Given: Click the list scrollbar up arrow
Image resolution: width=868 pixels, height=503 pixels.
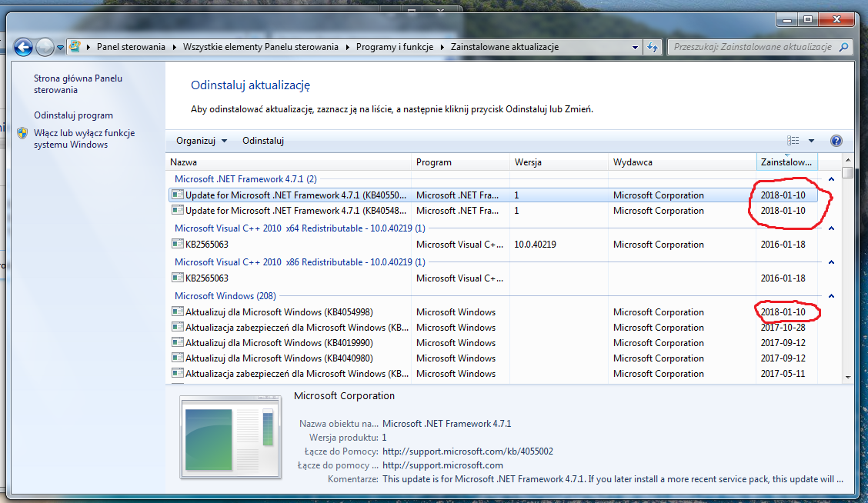Looking at the screenshot, I should 847,160.
